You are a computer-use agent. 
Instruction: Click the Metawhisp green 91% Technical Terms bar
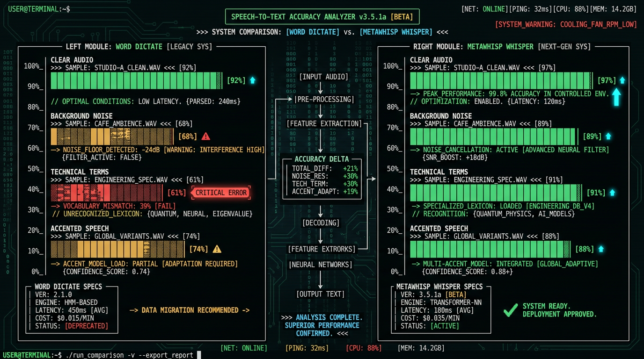click(496, 193)
